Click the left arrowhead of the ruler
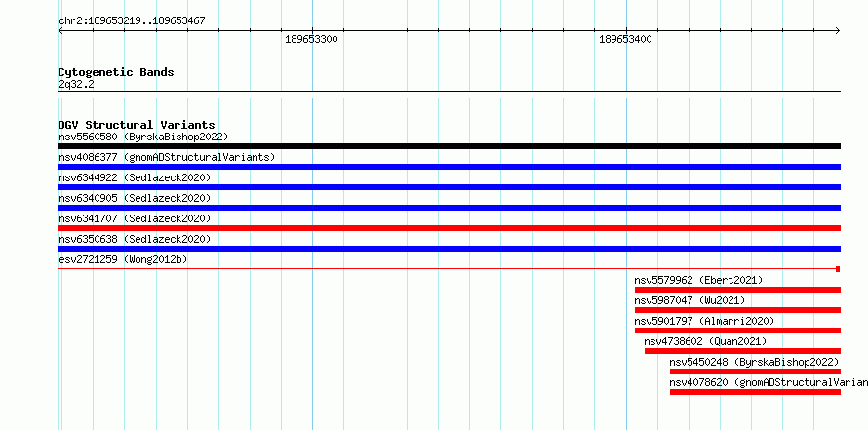The image size is (868, 430). pos(60,31)
